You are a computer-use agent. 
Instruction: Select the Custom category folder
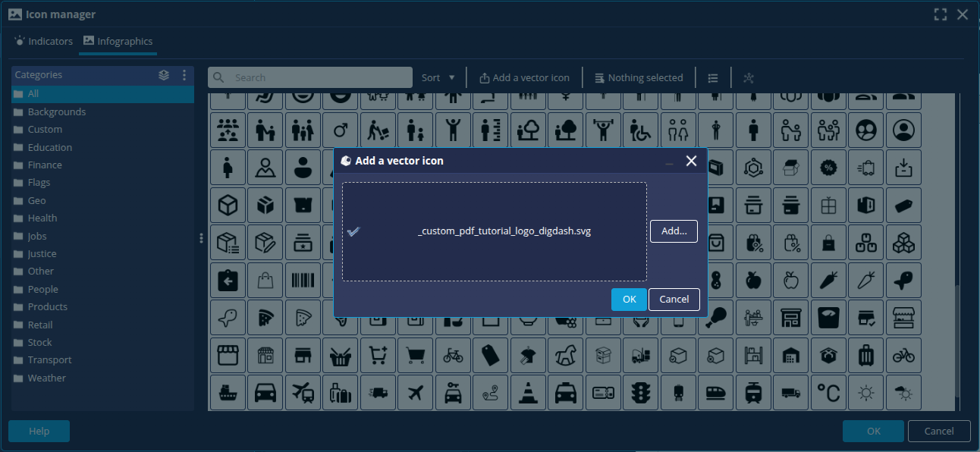(x=45, y=130)
